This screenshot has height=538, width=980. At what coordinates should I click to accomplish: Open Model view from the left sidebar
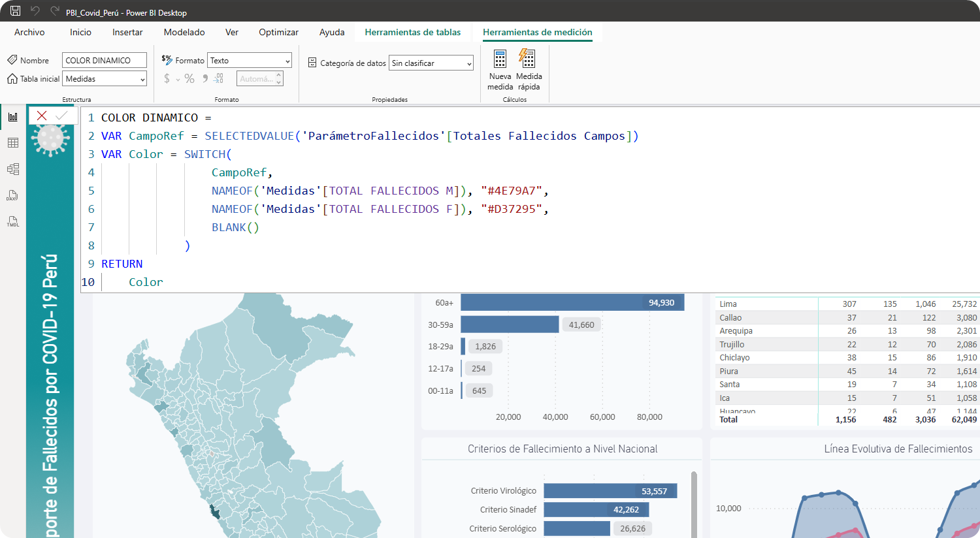pos(13,169)
